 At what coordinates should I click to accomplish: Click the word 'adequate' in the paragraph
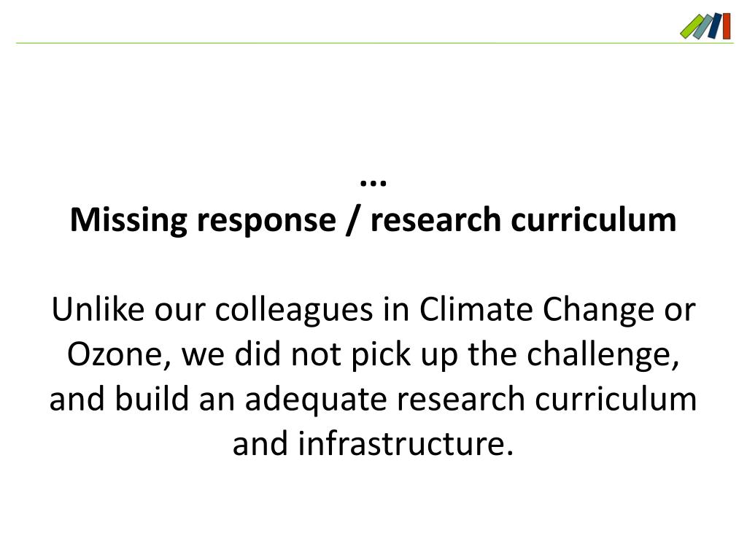(x=302, y=400)
